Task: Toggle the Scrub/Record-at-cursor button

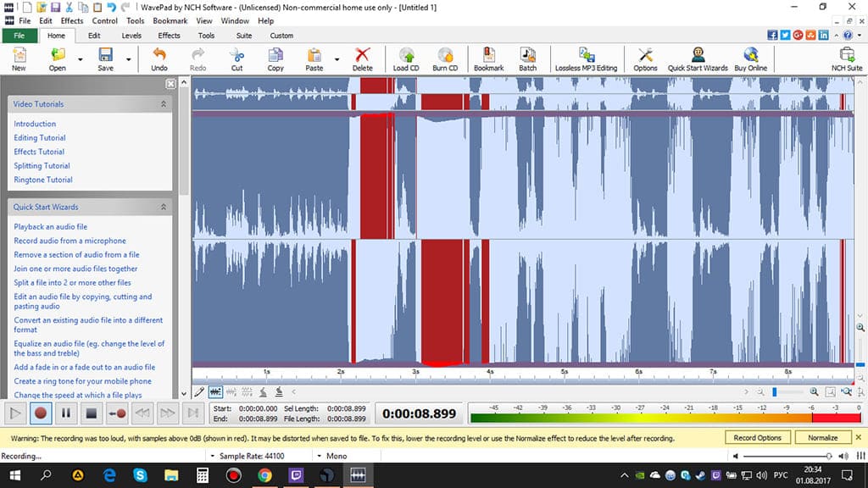Action: [x=117, y=413]
